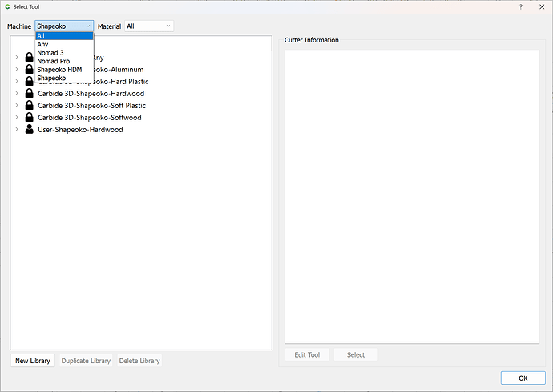
Task: Pick 'Nomad Pro' machine option
Action: [65, 62]
